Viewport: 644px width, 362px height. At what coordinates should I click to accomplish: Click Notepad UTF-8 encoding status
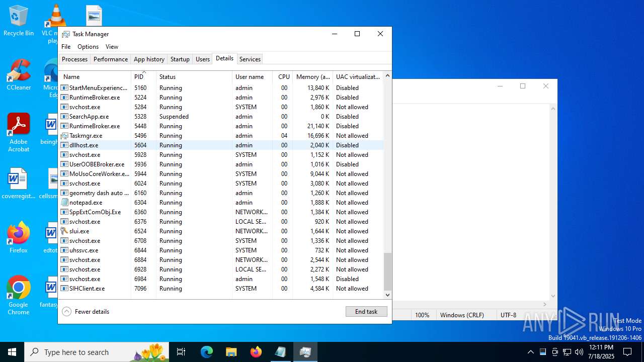pyautogui.click(x=508, y=315)
